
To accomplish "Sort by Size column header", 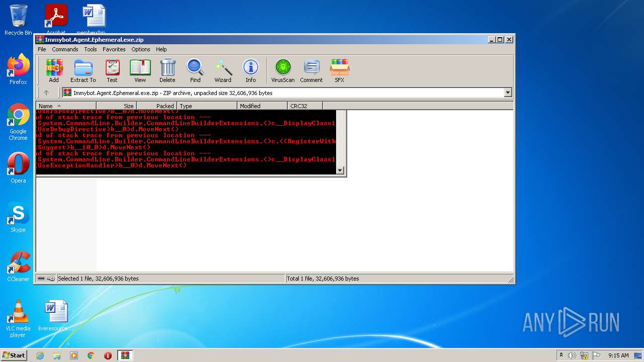I will click(117, 106).
